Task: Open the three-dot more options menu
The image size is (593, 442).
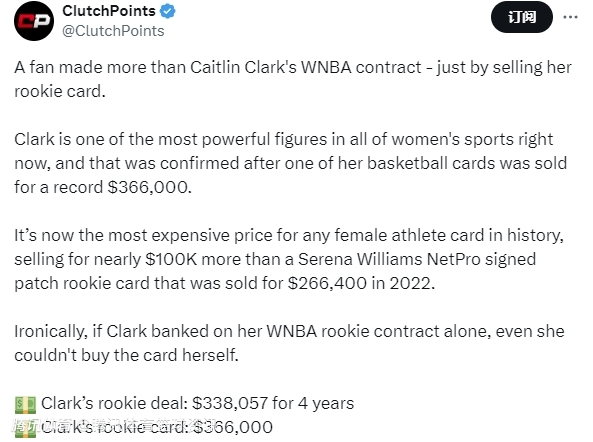Action: [x=570, y=17]
